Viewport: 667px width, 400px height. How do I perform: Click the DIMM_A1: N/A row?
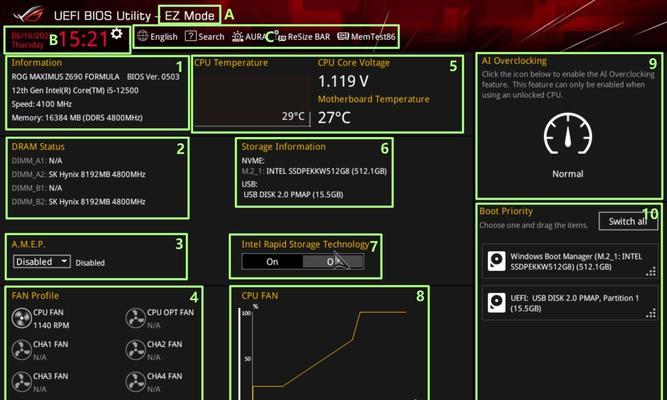(37, 160)
